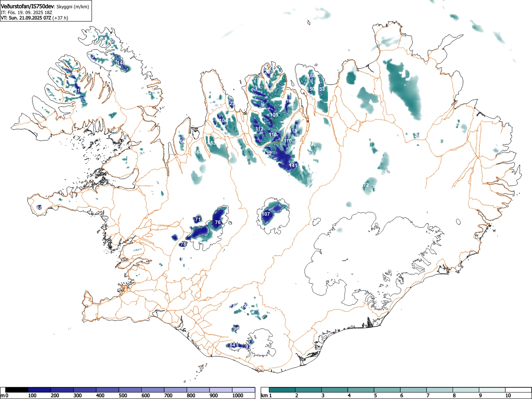Image resolution: width=532 pixels, height=399 pixels.
Task: Select the IT Fös. 19. 09. 2025 18Z line
Action: click(26, 12)
